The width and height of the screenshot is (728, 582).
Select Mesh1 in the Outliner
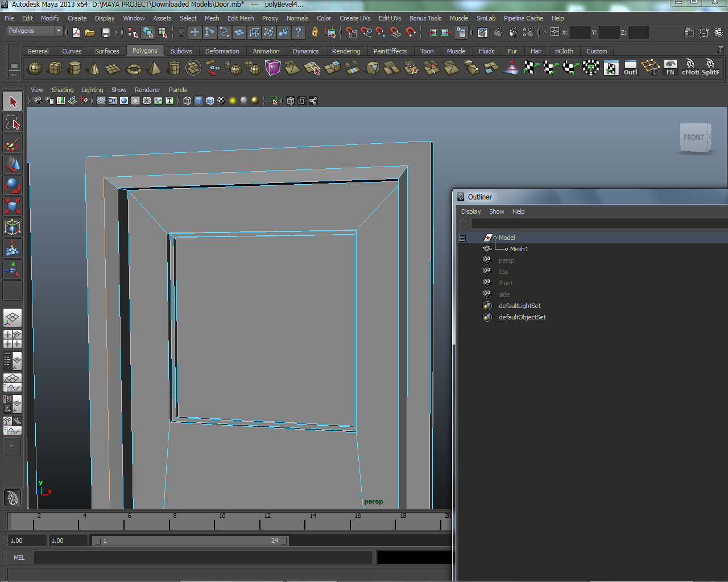[519, 249]
